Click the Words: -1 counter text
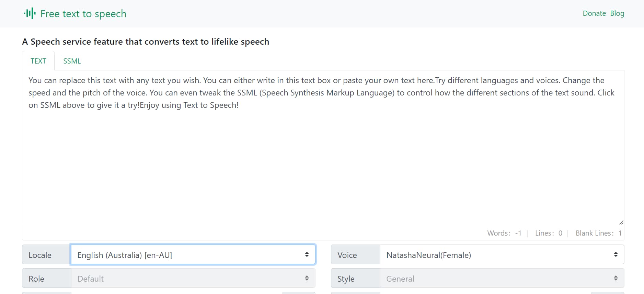Image resolution: width=644 pixels, height=294 pixels. tap(504, 233)
